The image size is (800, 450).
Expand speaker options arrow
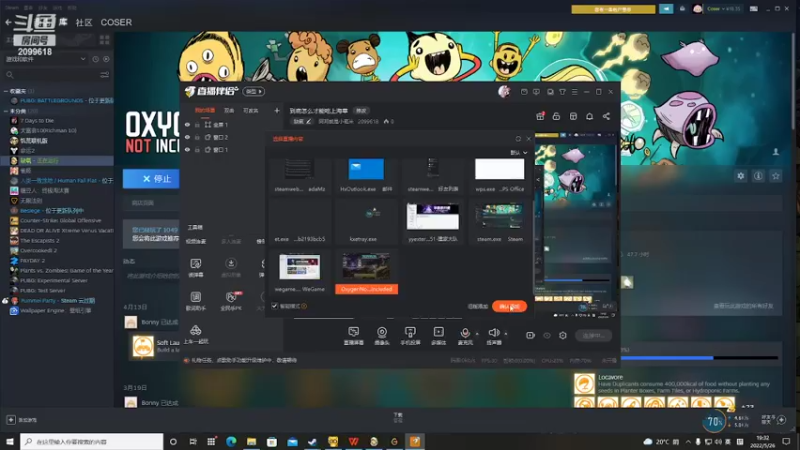pyautogui.click(x=506, y=334)
